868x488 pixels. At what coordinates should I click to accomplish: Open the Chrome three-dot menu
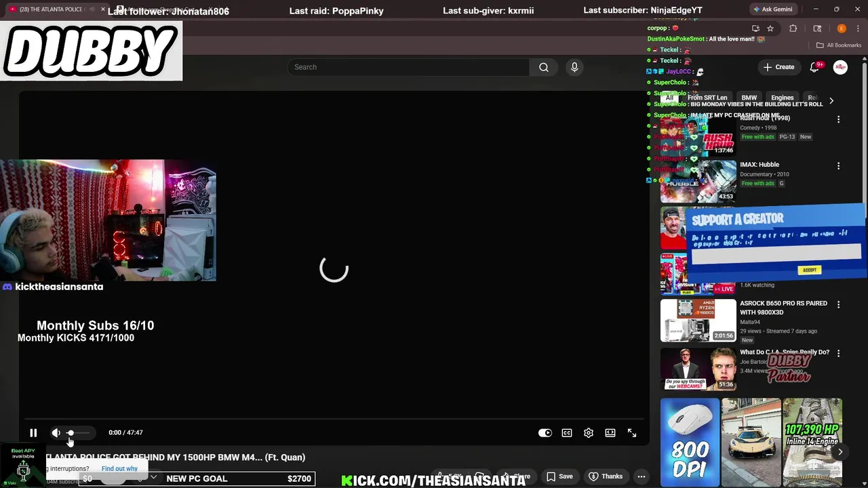859,28
